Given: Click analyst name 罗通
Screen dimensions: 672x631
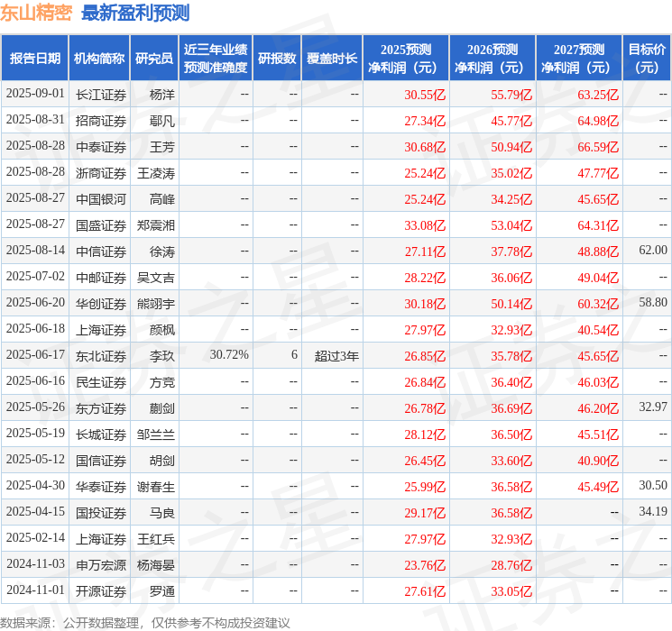Looking at the screenshot, I should pos(162,591).
